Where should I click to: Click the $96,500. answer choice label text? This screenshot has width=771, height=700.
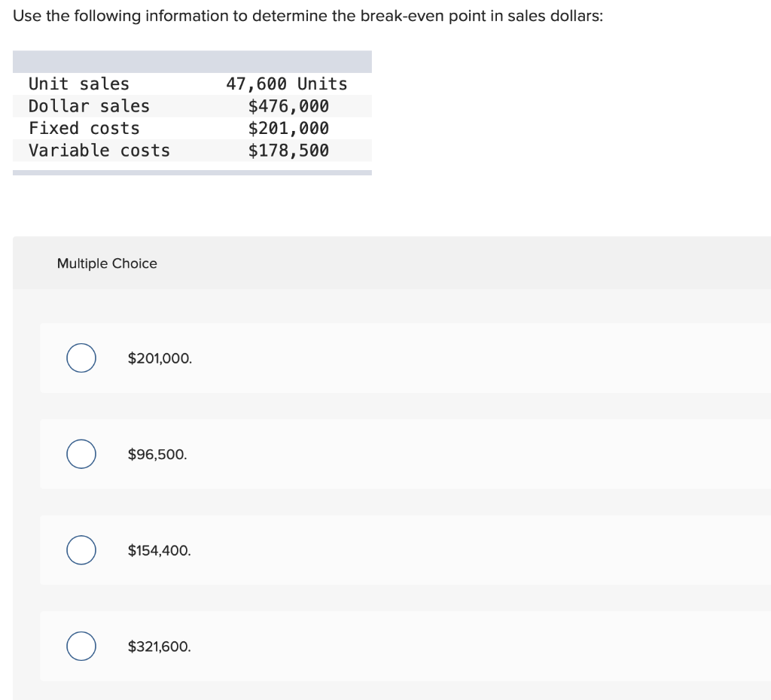tap(157, 455)
